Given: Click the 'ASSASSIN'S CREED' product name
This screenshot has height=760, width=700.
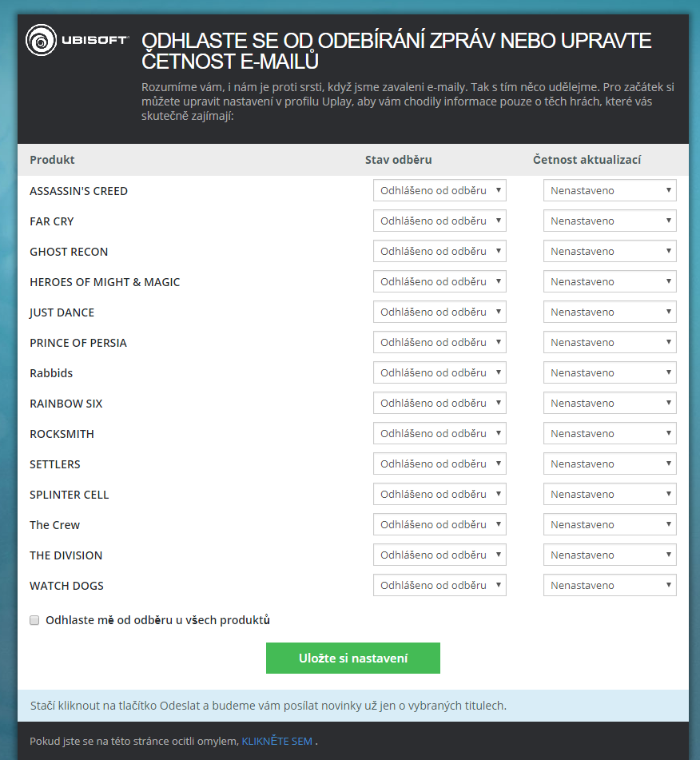Looking at the screenshot, I should point(78,191).
